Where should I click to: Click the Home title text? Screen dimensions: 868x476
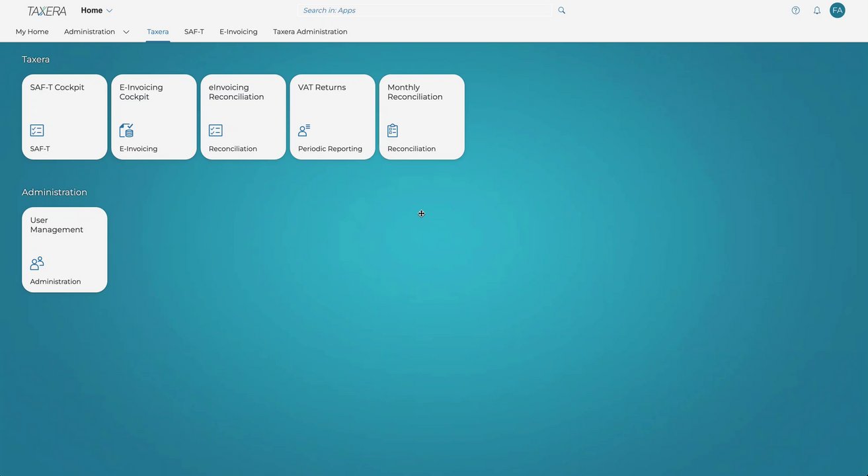(x=92, y=11)
